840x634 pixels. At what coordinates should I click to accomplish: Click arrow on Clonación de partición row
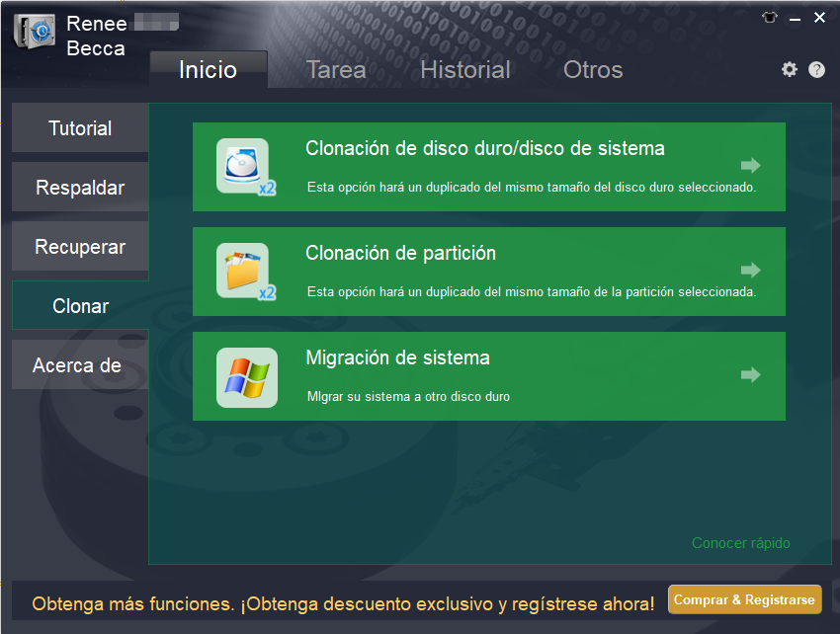[751, 270]
